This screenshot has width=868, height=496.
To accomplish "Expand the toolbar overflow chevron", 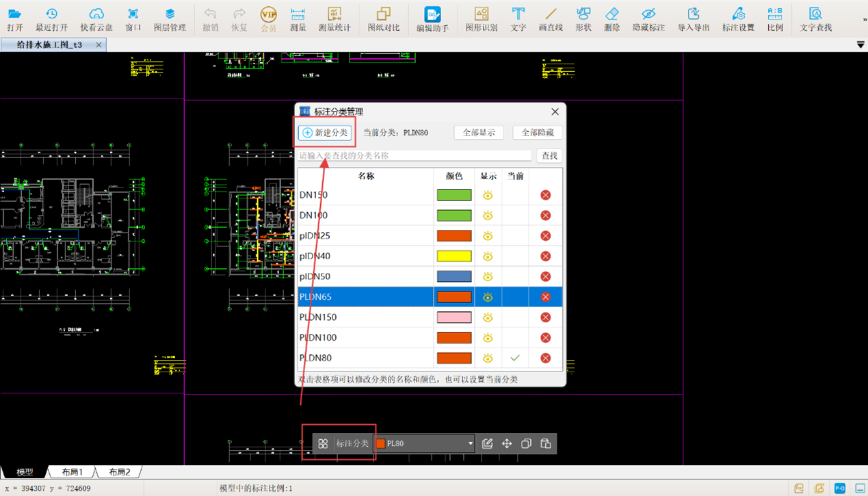I will (864, 20).
